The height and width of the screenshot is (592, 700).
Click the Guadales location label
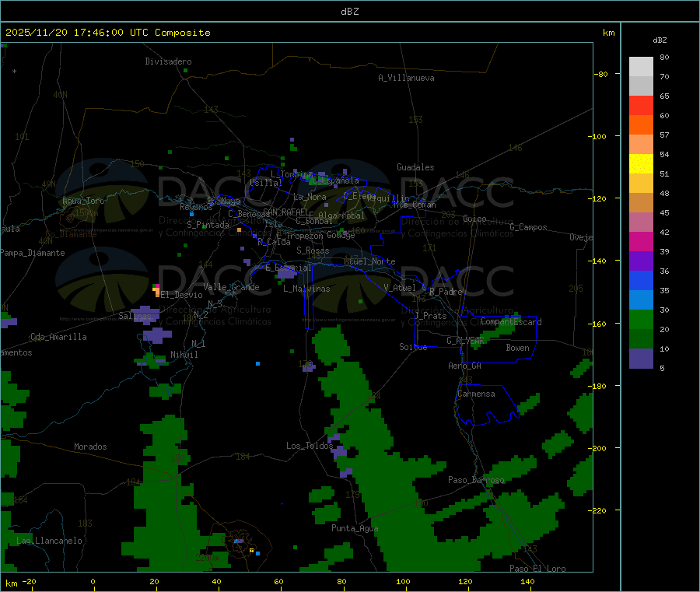click(x=415, y=167)
